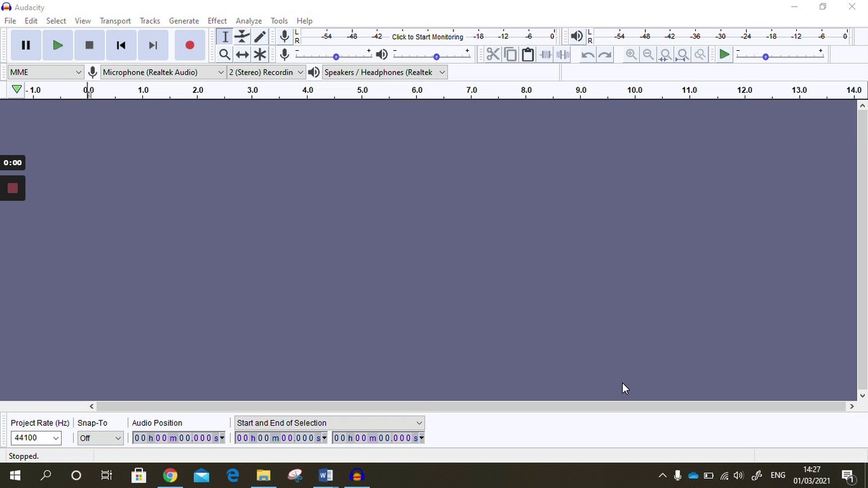
Task: Open the Generate menu
Action: tap(184, 21)
